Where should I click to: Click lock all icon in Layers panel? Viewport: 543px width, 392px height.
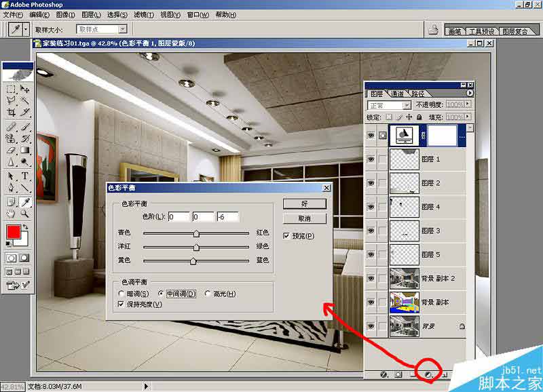[419, 117]
